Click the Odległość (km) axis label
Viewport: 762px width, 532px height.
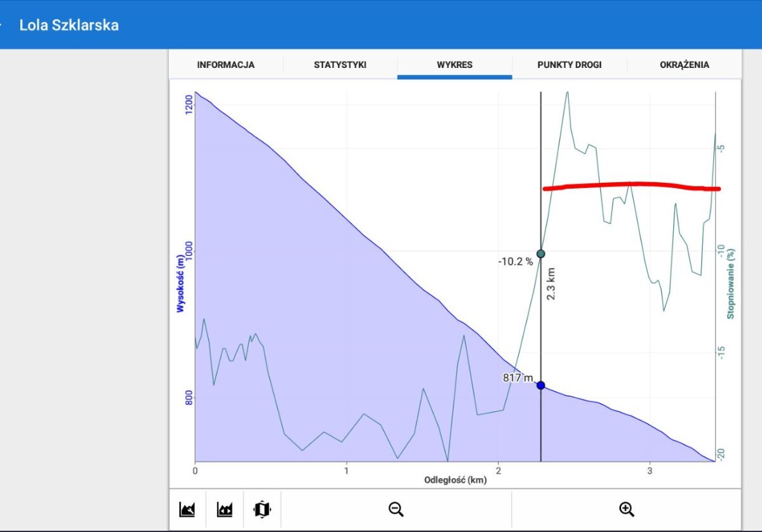(x=455, y=481)
